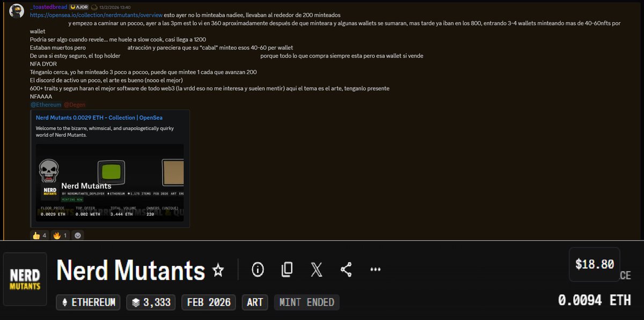Open the X (Twitter) link icon

click(x=317, y=270)
